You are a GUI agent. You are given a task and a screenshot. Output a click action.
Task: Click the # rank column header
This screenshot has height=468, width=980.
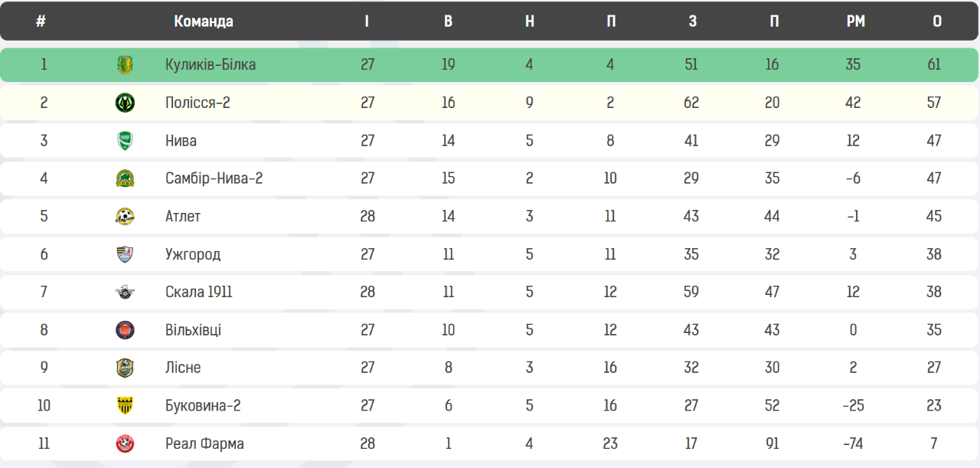(41, 21)
